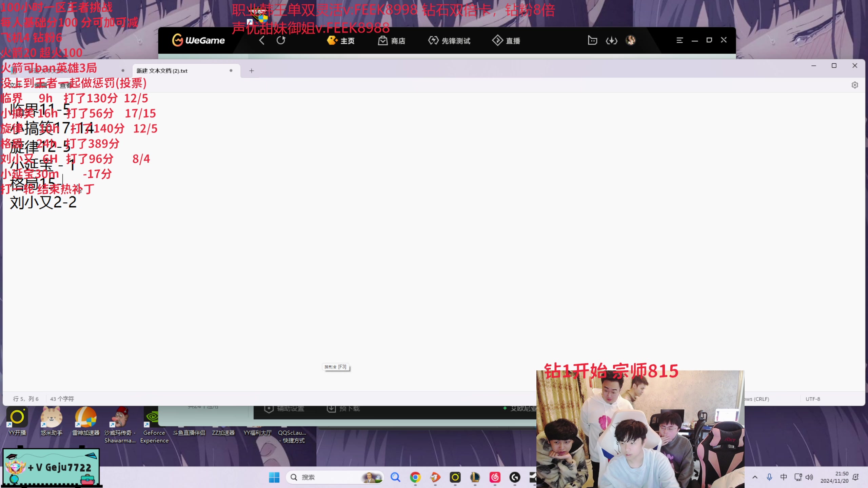The image size is (868, 488).
Task: Go back in WeGame navigation
Action: tap(262, 41)
